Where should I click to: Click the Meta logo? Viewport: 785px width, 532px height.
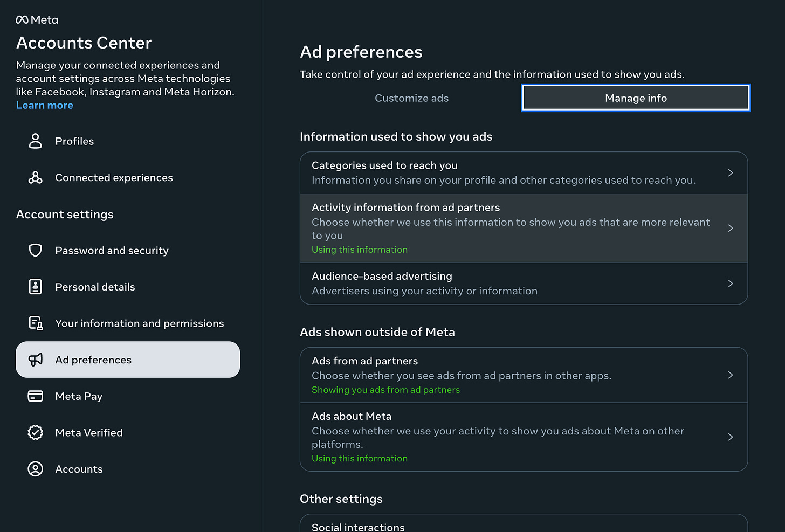[37, 20]
